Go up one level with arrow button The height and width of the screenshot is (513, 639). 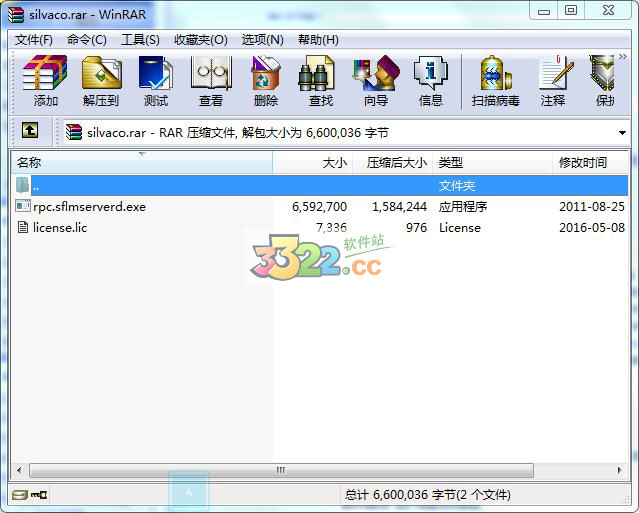[x=30, y=131]
